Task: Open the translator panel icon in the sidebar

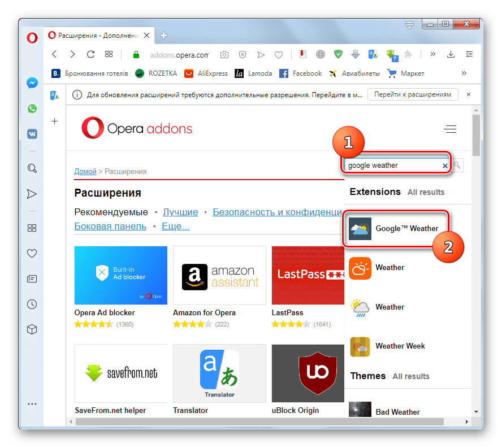Action: pos(55,95)
